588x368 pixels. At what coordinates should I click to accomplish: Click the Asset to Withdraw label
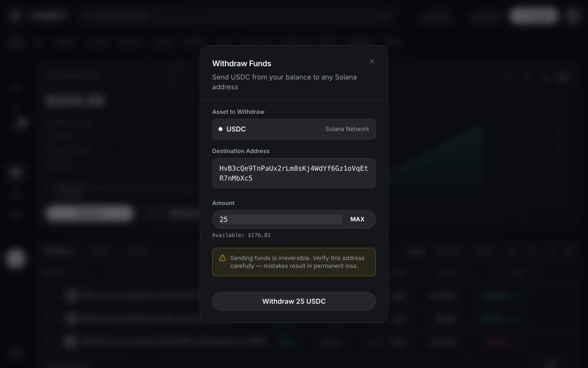(x=238, y=112)
